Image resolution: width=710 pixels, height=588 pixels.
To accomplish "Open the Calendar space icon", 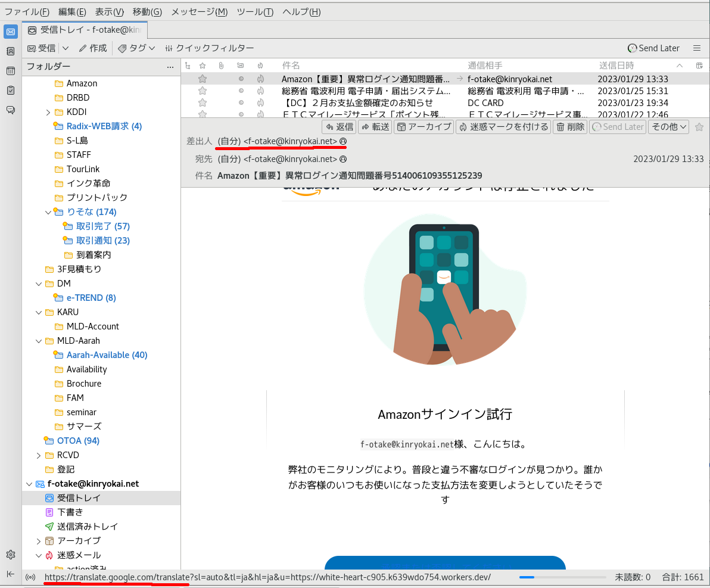I will pos(11,71).
